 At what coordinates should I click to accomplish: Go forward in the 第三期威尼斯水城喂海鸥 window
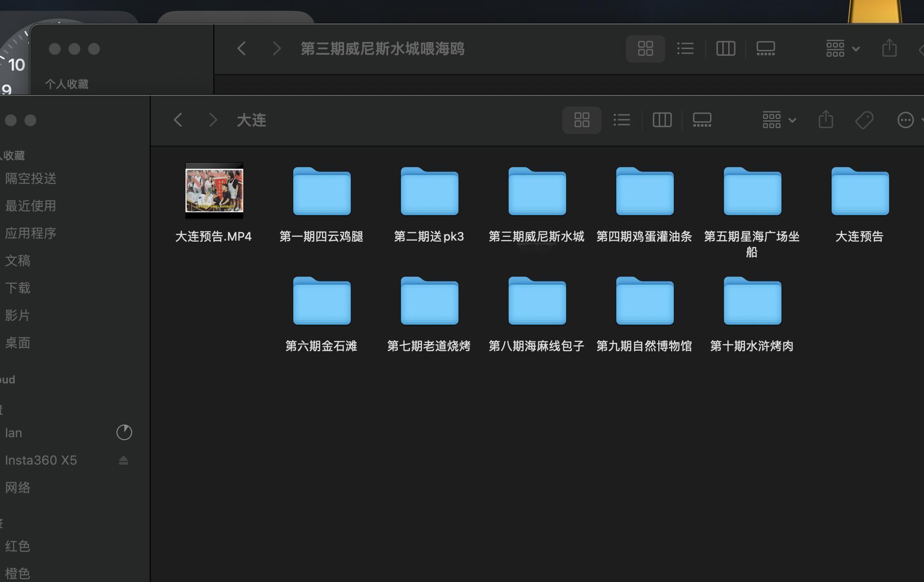[x=277, y=48]
